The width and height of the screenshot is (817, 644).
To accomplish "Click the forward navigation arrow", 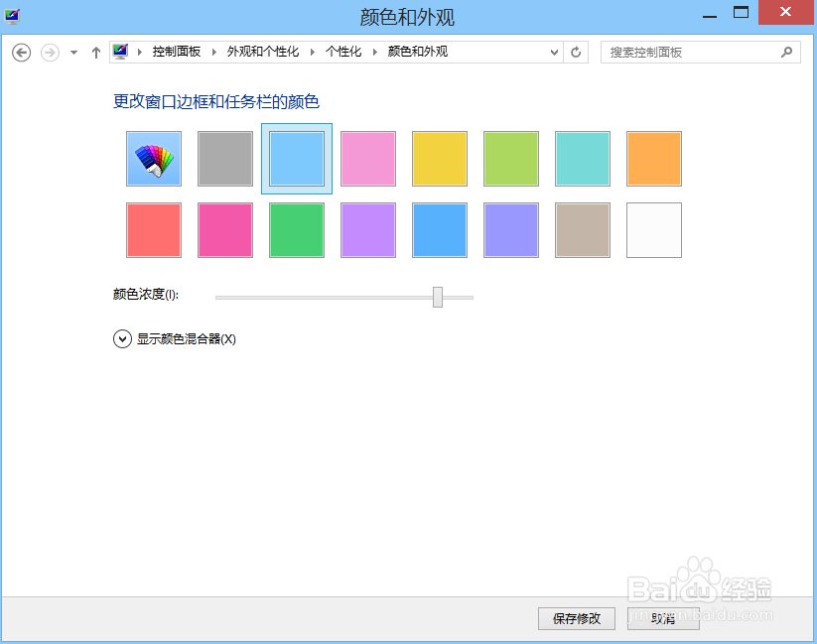I will pyautogui.click(x=48, y=52).
